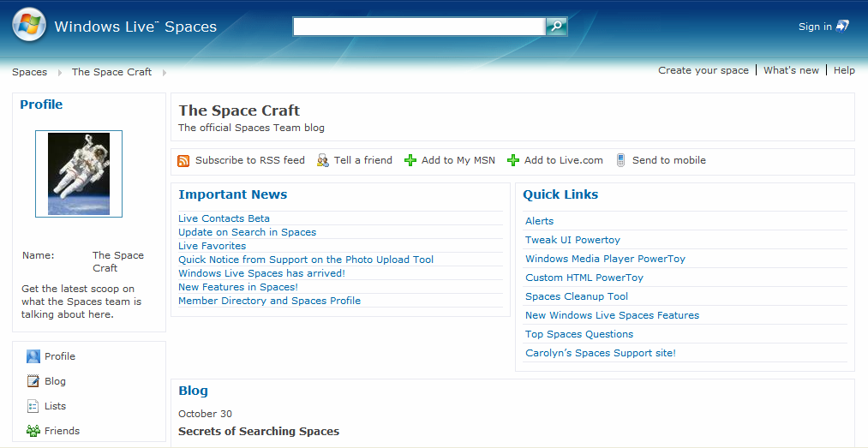This screenshot has height=448, width=868.
Task: Focus the search text field
Action: point(419,26)
